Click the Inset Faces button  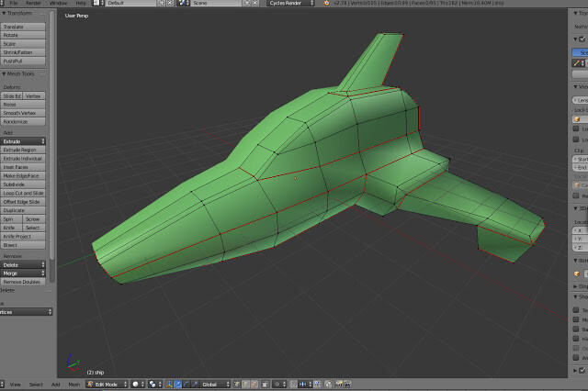(x=23, y=167)
